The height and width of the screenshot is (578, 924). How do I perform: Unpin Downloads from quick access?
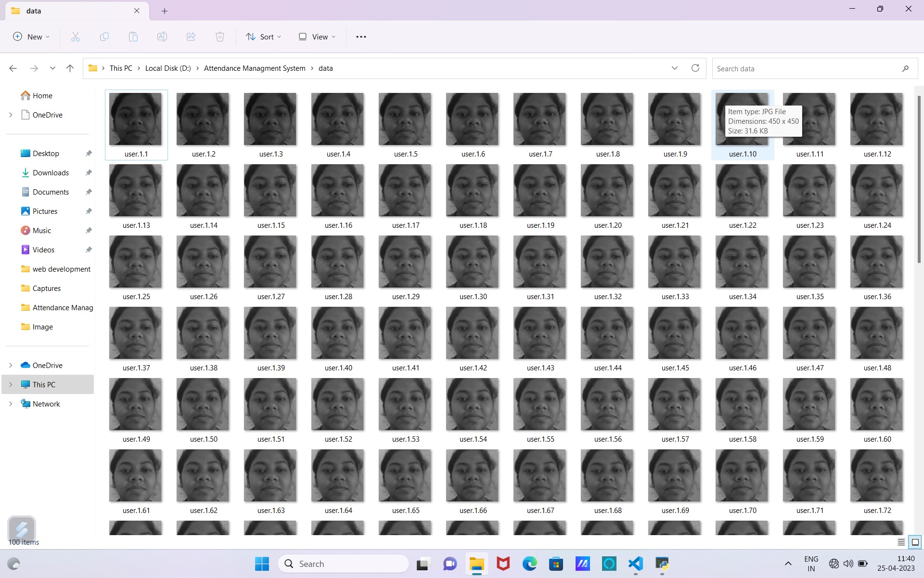tap(89, 172)
